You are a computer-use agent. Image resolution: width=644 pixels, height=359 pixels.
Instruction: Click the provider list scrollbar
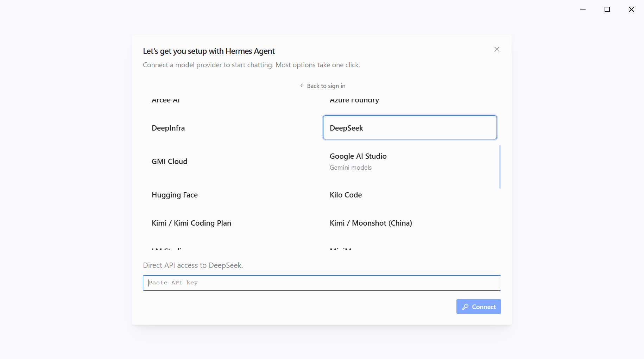(500, 167)
